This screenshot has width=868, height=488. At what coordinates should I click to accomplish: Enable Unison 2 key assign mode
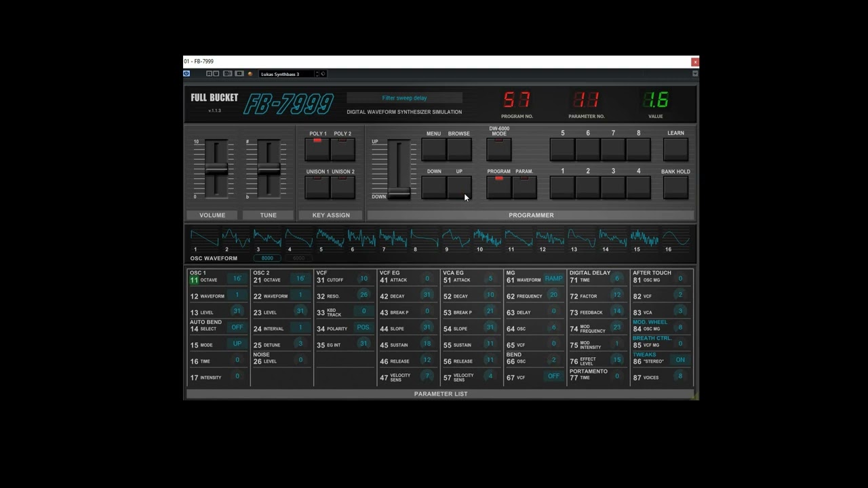[342, 187]
